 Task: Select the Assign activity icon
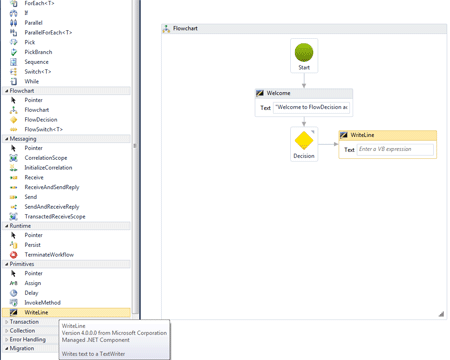pyautogui.click(x=13, y=283)
